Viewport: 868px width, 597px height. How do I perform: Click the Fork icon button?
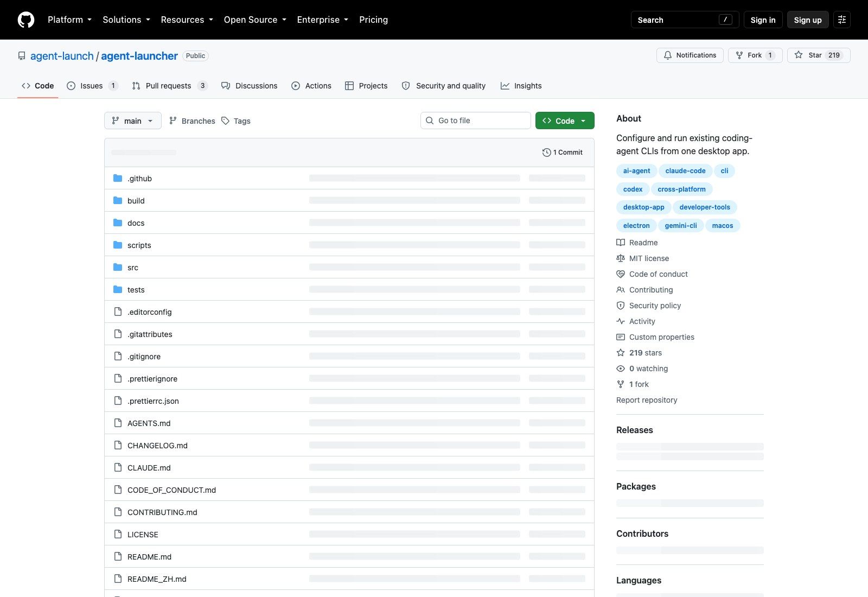coord(739,55)
